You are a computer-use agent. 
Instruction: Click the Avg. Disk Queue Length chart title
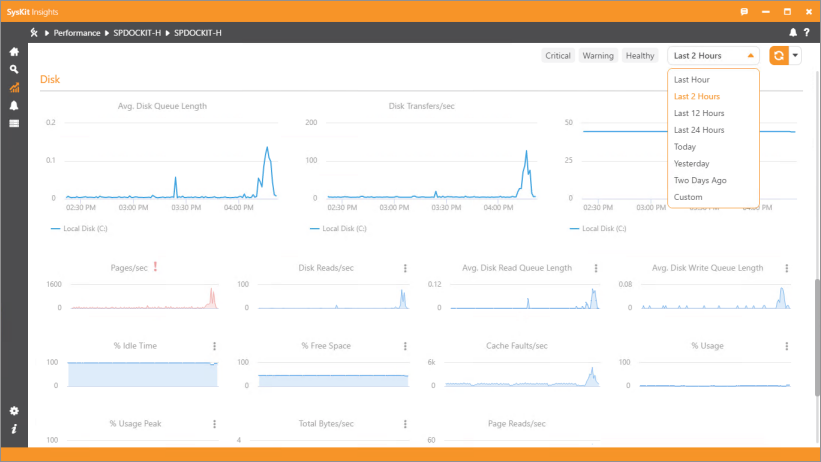click(x=162, y=106)
